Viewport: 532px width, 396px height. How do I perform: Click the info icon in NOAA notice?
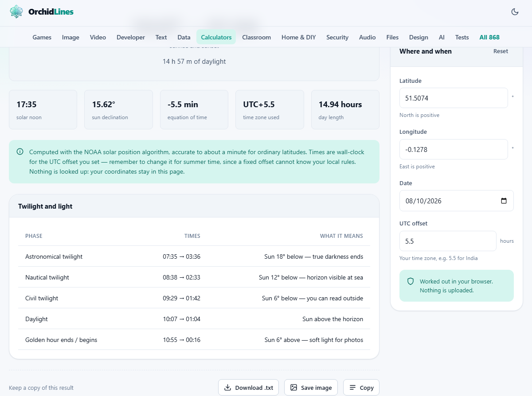point(20,152)
